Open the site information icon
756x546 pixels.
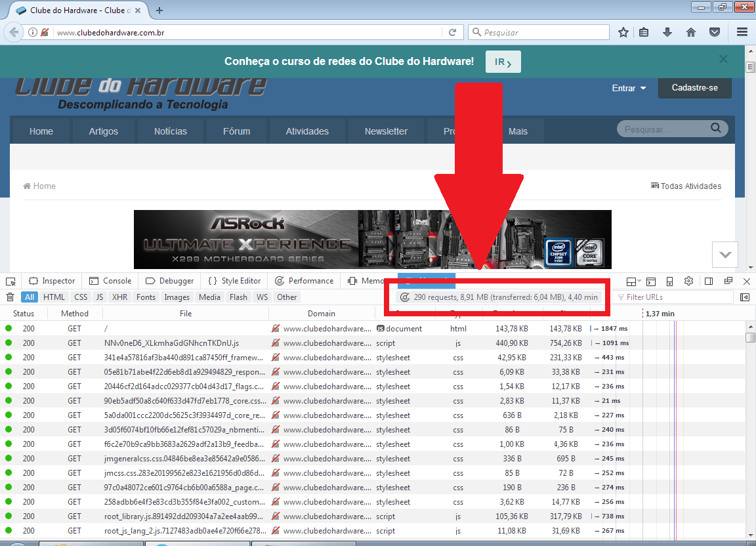[x=32, y=32]
